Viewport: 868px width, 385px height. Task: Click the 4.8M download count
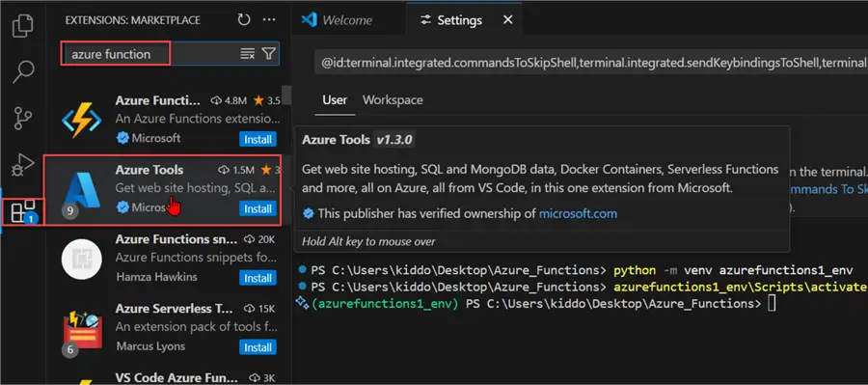coord(229,100)
